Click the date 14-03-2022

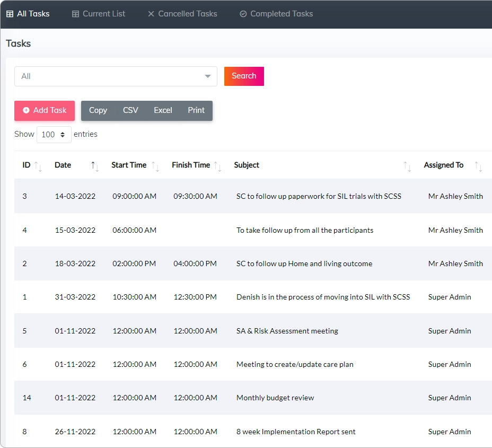click(75, 196)
